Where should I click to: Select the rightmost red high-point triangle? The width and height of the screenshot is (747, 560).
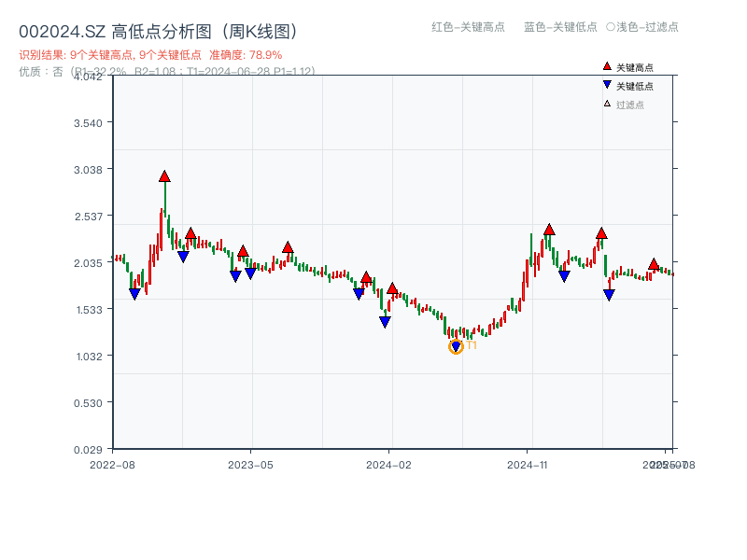tap(654, 264)
